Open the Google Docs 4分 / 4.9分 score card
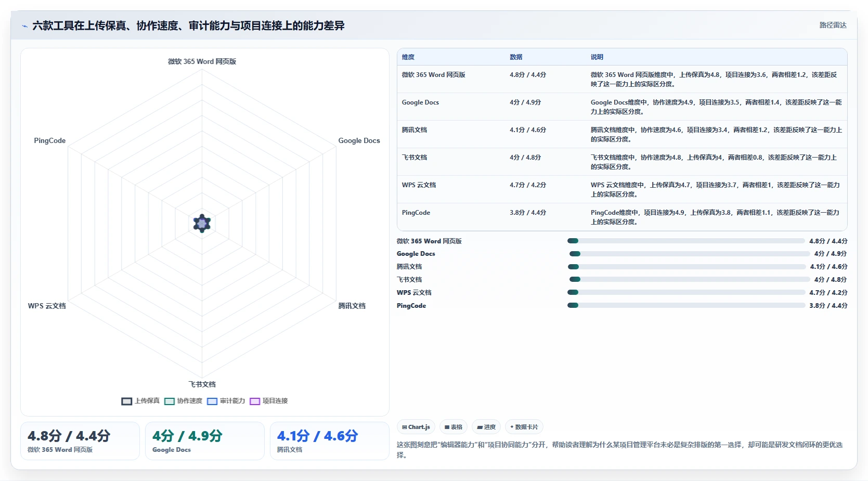The width and height of the screenshot is (868, 481). 205,441
